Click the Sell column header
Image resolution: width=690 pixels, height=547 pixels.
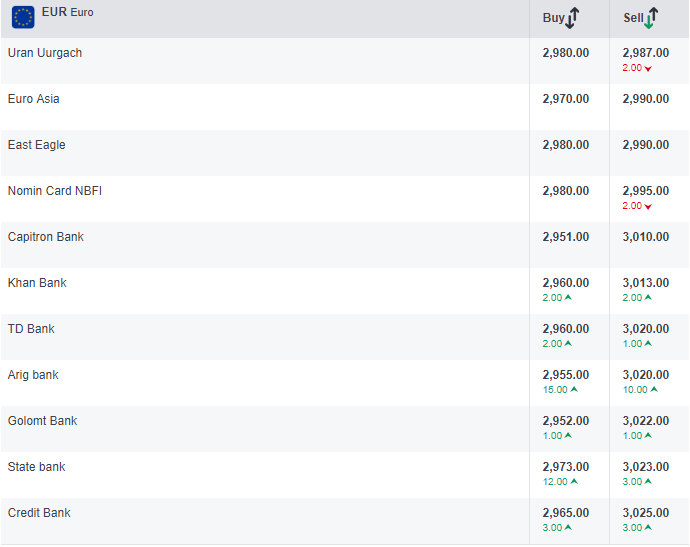633,18
